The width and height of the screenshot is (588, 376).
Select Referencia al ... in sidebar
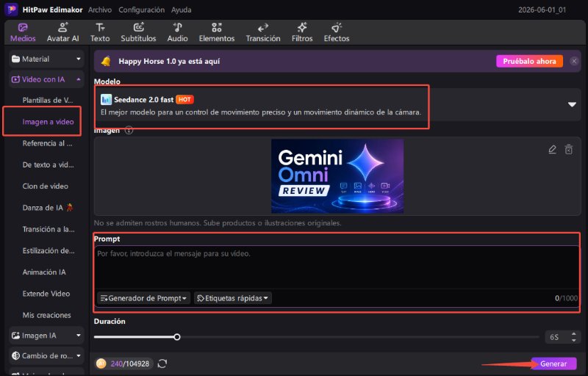pos(47,143)
